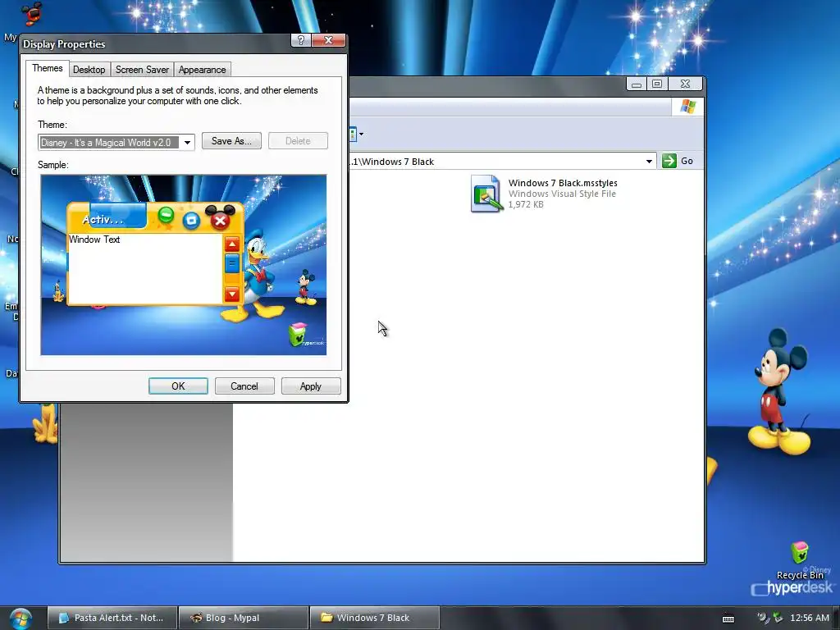Screen dimensions: 840x630
Task: Switch to Blog - Mypal taskbar button
Action: (244, 618)
